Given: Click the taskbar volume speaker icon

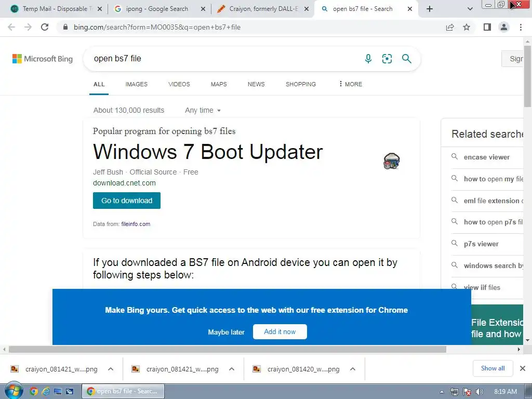Looking at the screenshot, I should click(x=480, y=392).
